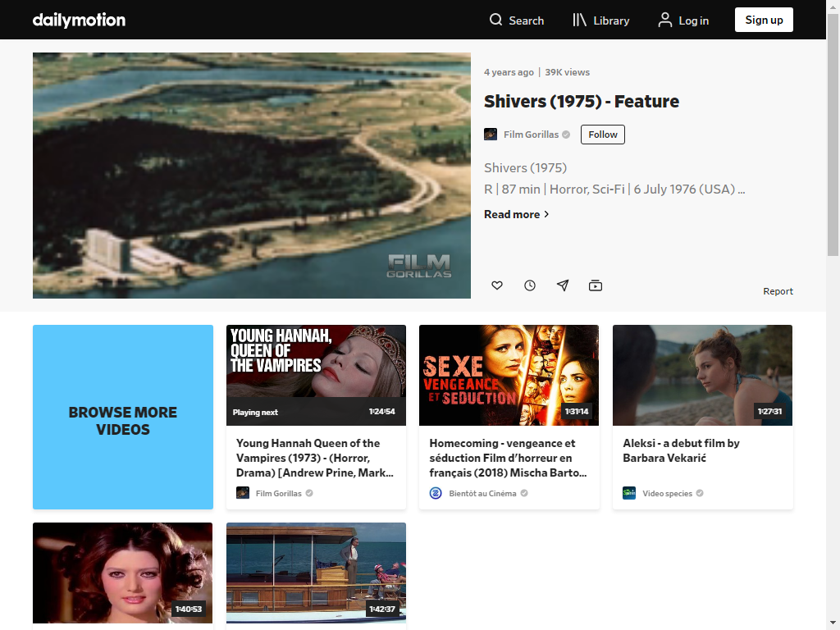Click the Shivers video player
The height and width of the screenshot is (630, 840).
tap(252, 176)
